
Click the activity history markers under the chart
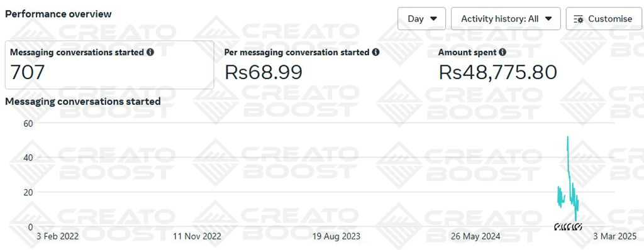(x=568, y=226)
